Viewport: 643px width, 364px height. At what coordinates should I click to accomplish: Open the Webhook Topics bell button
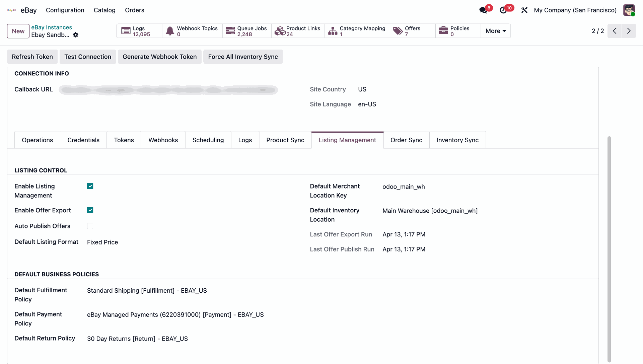[x=192, y=31]
